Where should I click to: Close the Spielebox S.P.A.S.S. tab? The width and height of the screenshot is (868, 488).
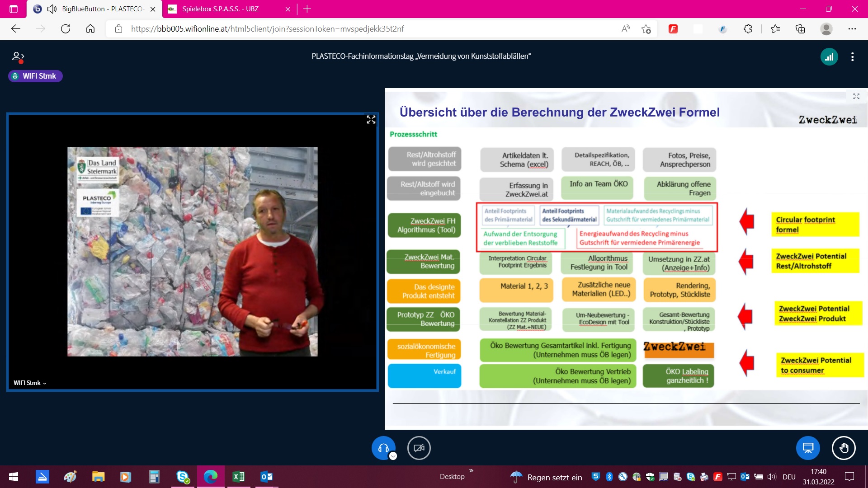point(288,9)
